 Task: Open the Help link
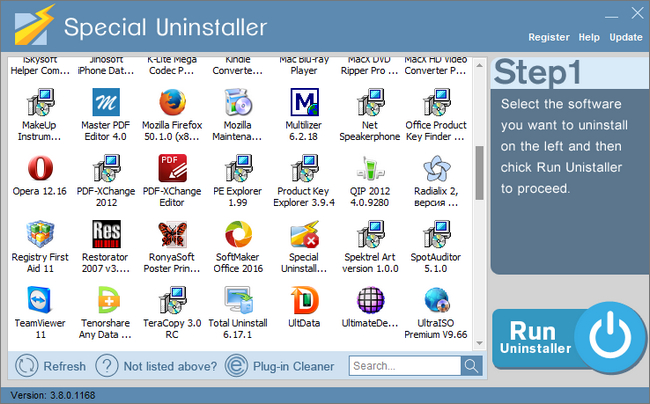[589, 37]
